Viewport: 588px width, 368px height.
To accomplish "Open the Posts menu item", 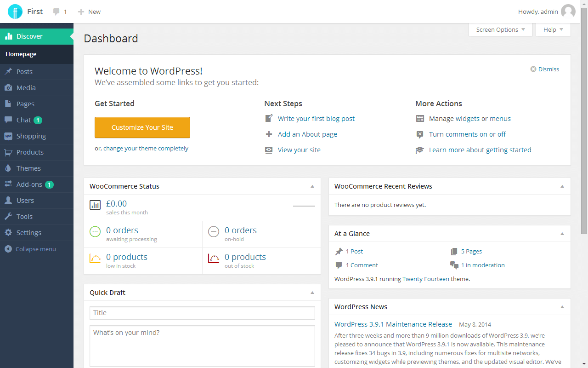I will [24, 72].
